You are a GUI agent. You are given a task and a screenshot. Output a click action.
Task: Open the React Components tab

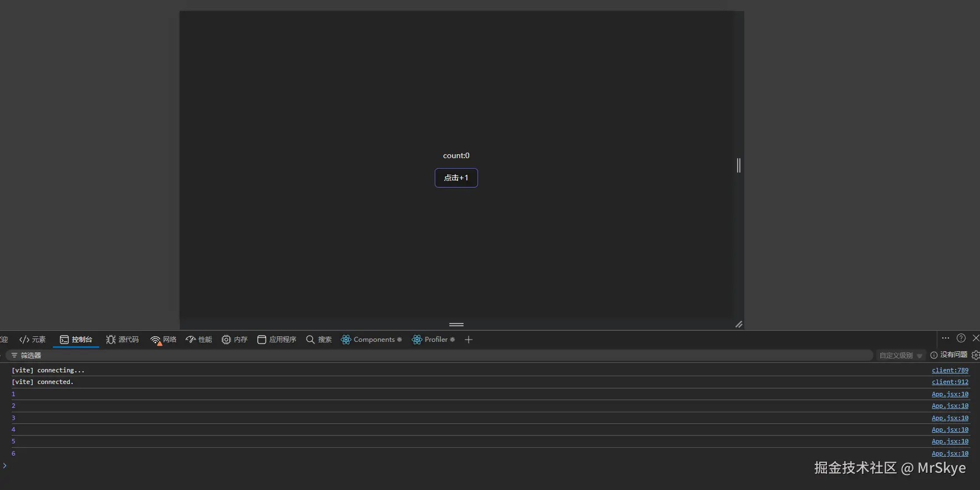coord(371,340)
